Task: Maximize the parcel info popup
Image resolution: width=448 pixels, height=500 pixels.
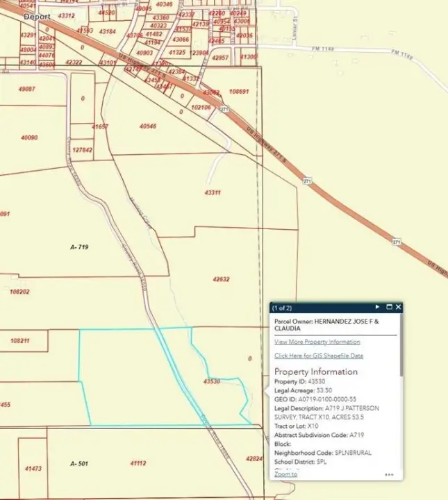Action: click(389, 307)
